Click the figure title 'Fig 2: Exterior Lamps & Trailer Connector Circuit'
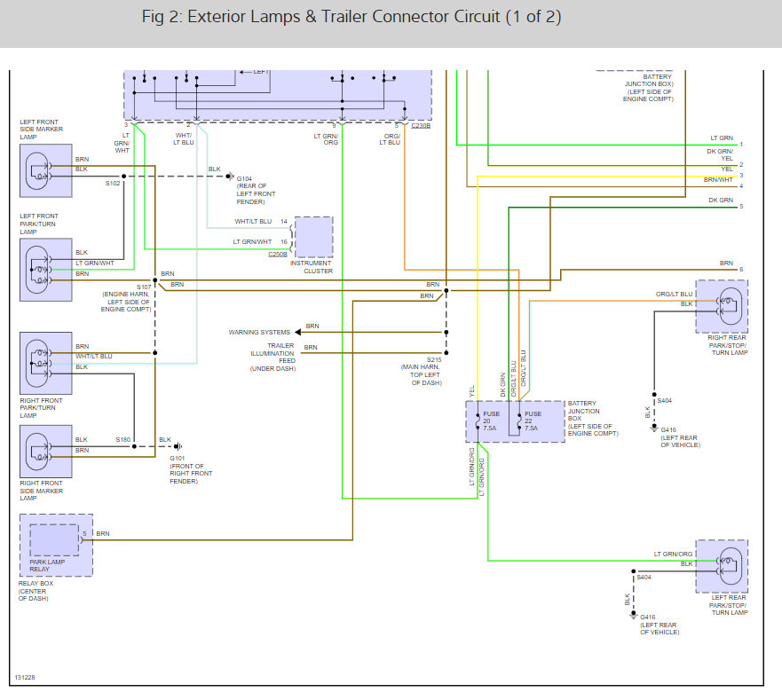Screen dimensions: 782x700 point(352,17)
